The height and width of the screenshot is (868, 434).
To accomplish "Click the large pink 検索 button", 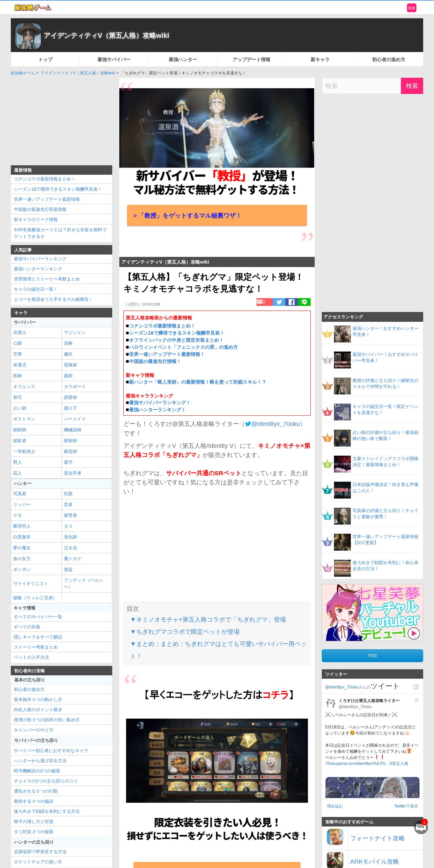I will (x=412, y=86).
